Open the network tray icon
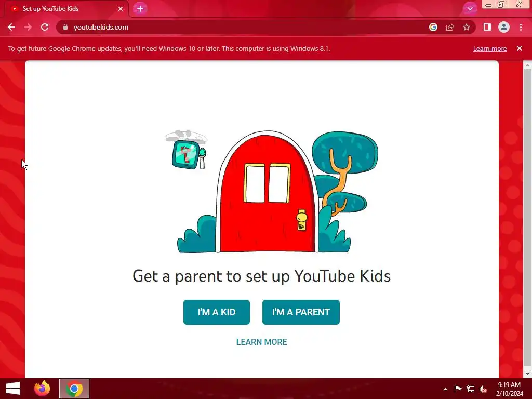 pyautogui.click(x=471, y=389)
